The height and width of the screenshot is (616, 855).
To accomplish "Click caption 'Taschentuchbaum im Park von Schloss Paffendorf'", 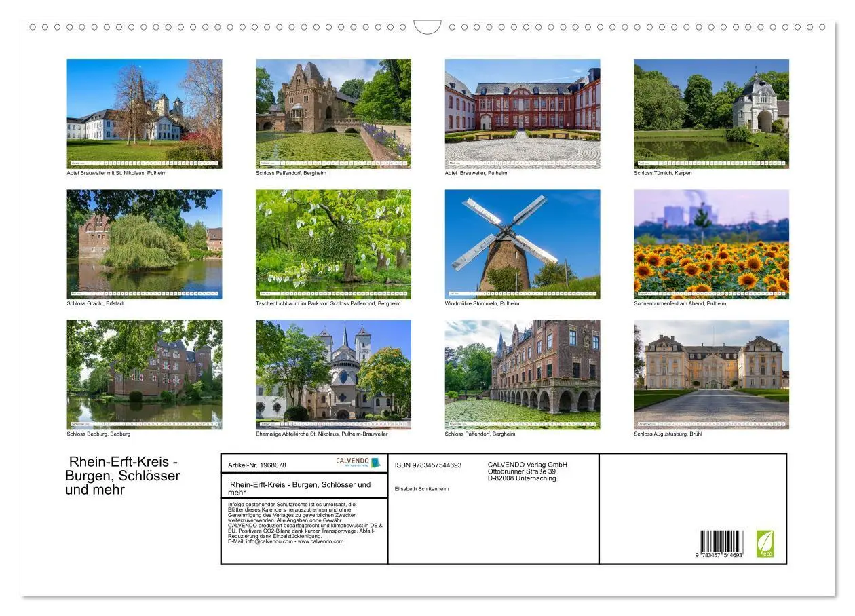I will point(319,303).
